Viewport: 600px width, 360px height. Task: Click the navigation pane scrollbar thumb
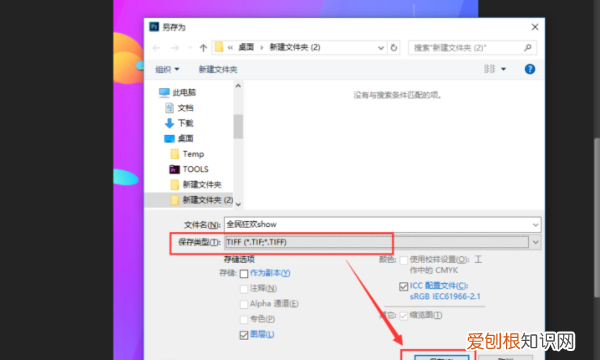pos(238,126)
